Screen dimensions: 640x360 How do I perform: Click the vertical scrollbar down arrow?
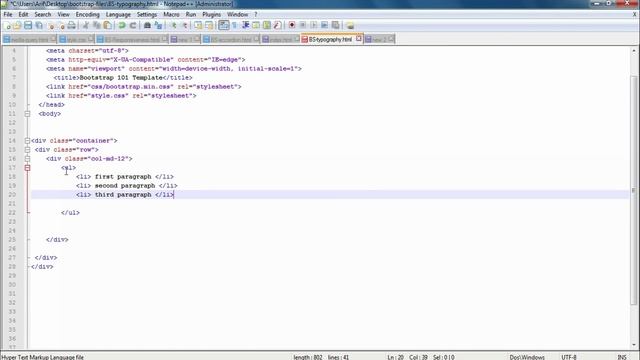pos(633,345)
